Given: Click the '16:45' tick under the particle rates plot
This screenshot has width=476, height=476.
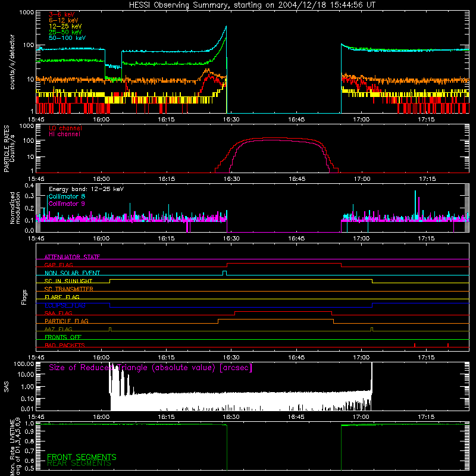Looking at the screenshot, I should 296,179.
